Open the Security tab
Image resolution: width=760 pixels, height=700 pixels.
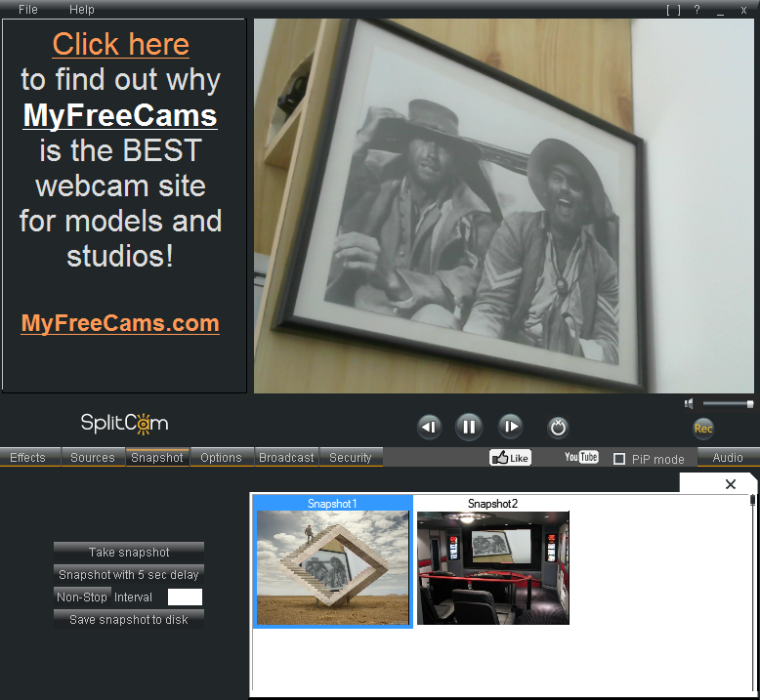coord(351,457)
